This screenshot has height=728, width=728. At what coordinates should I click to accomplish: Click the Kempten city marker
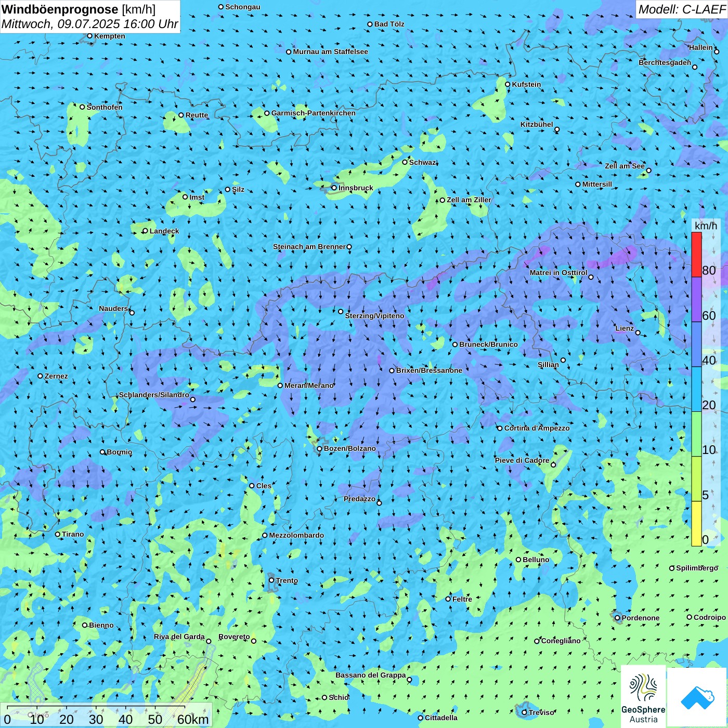pos(90,36)
